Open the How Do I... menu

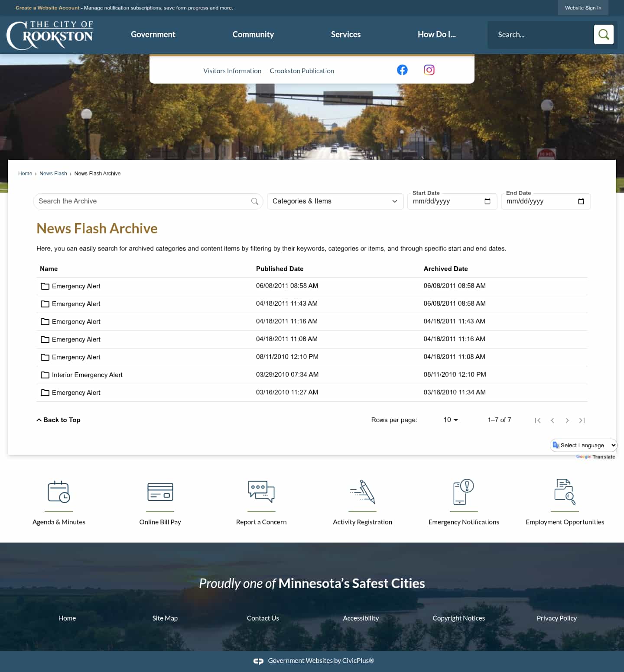tap(437, 35)
